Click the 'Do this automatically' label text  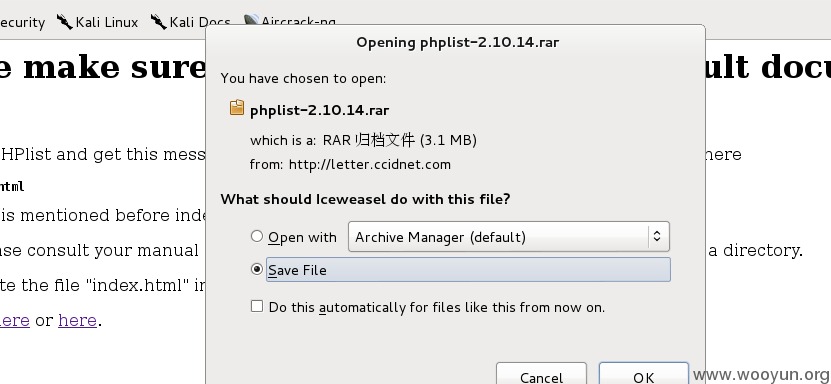437,307
